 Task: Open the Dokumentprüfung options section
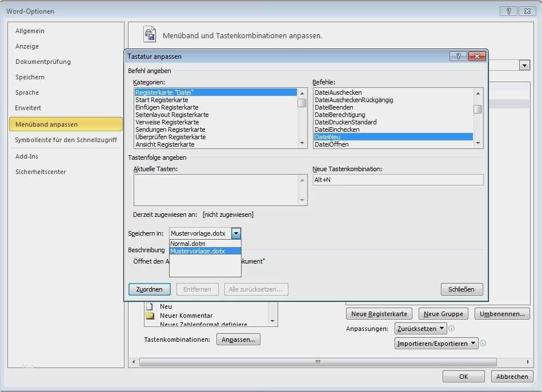click(x=43, y=62)
